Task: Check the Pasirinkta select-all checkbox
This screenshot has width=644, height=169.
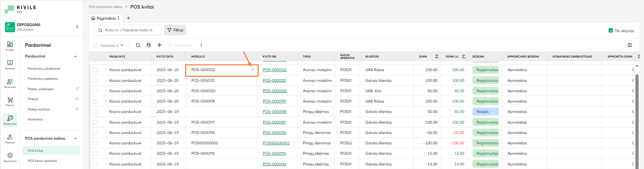Action: click(x=95, y=45)
